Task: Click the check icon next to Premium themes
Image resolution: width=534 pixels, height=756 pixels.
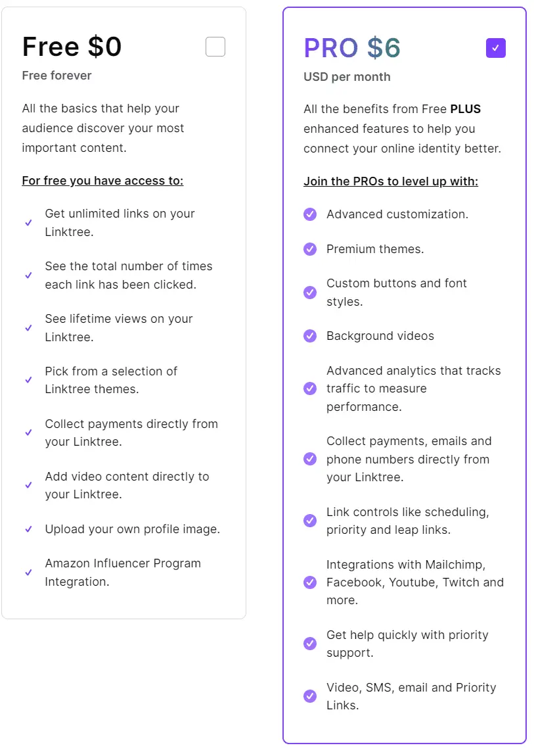Action: pyautogui.click(x=310, y=248)
